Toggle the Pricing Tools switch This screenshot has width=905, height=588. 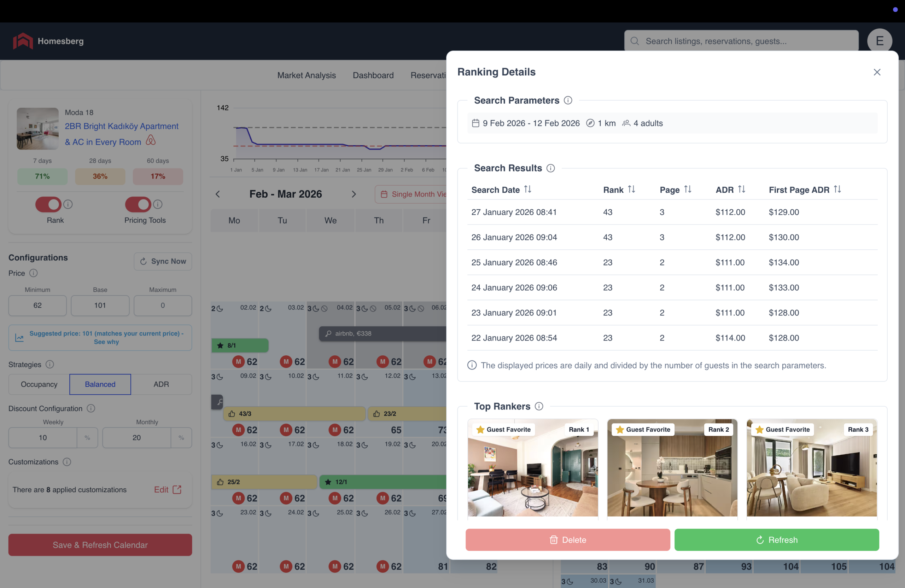tap(138, 205)
